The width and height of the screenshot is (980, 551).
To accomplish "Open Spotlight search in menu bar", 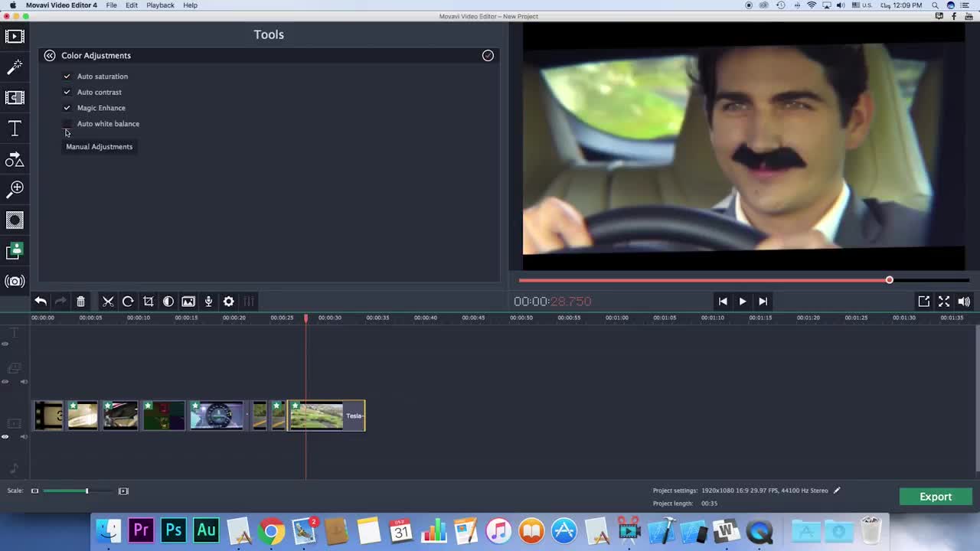I will pyautogui.click(x=935, y=5).
